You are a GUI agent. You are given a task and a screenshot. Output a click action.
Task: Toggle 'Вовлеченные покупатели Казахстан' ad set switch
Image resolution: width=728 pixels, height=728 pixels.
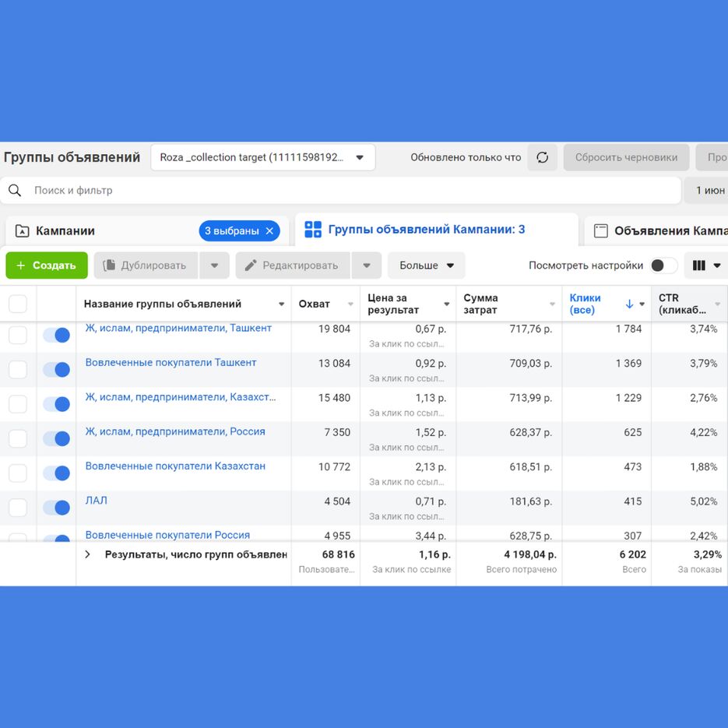(x=56, y=473)
